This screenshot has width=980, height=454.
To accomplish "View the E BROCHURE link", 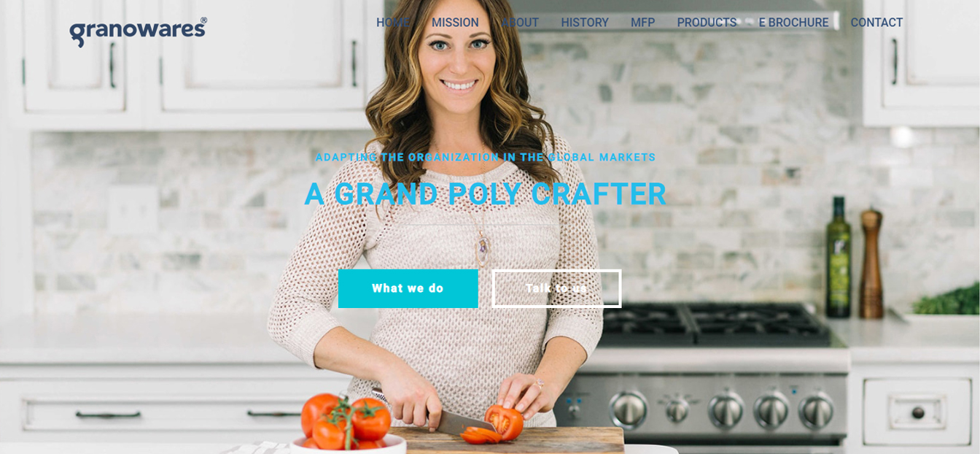I will 793,23.
